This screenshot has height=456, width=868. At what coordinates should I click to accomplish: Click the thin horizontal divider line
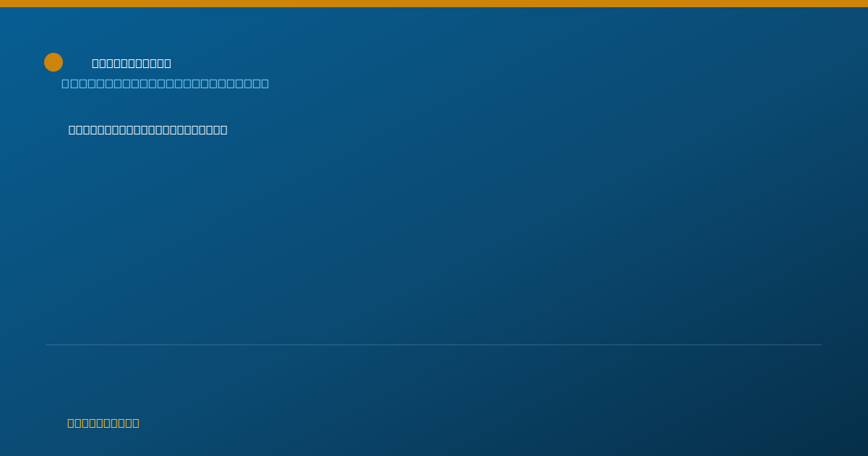tap(434, 345)
